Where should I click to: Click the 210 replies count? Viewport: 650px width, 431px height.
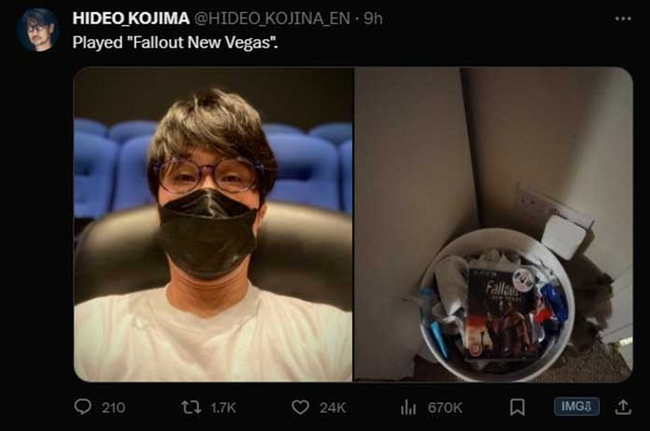click(114, 408)
